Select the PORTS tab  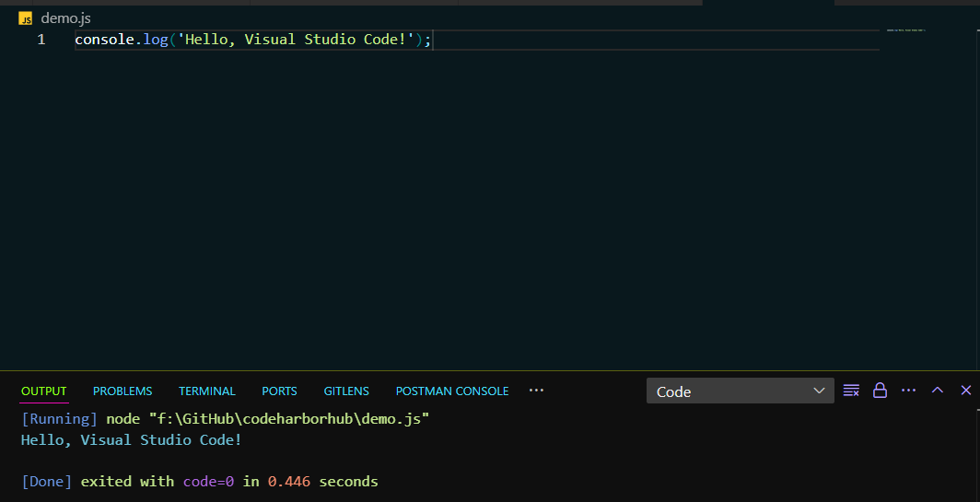pyautogui.click(x=279, y=391)
